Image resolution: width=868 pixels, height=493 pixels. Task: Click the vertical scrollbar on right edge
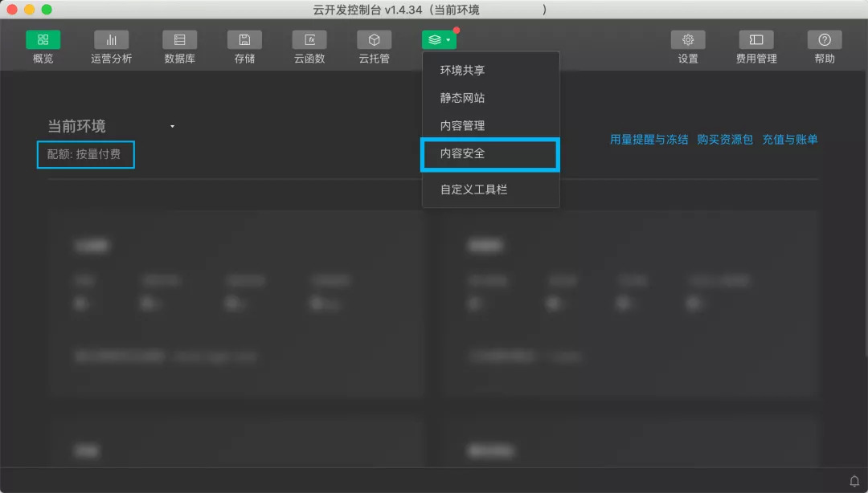pos(866,213)
